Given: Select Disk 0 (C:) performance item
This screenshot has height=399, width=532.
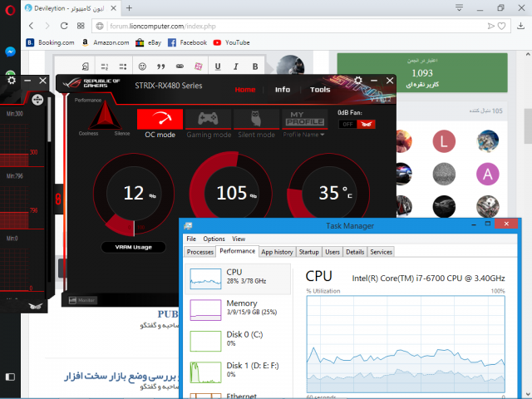Looking at the screenshot, I should 238,341.
